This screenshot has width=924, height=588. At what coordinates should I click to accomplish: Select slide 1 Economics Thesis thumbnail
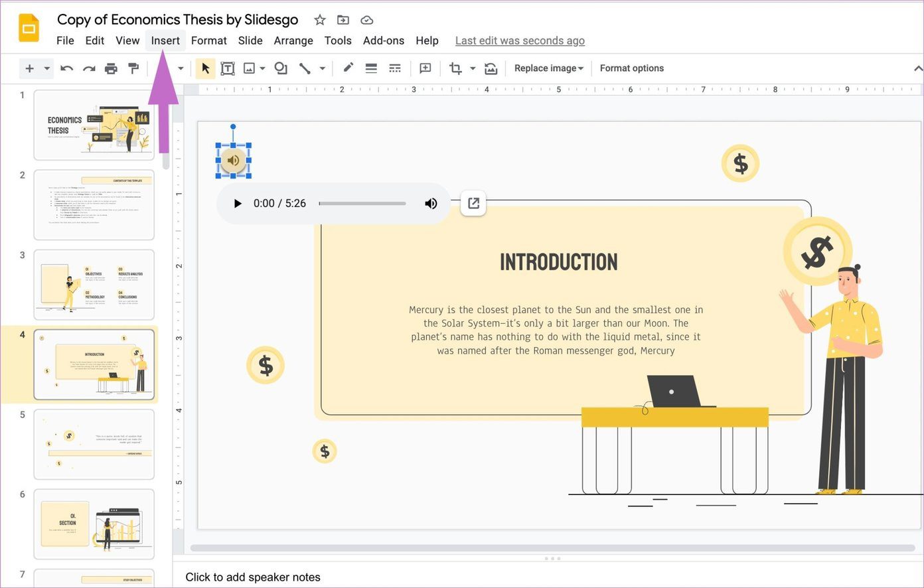tap(94, 125)
